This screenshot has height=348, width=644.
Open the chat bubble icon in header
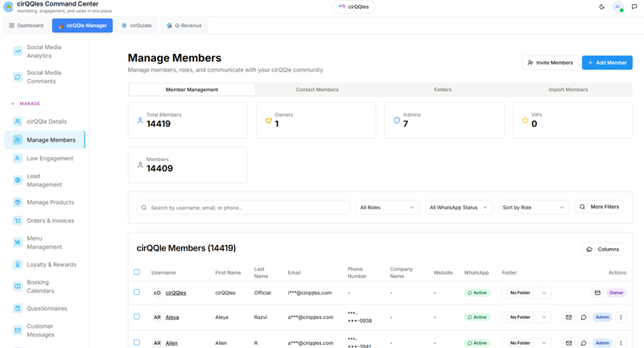coord(634,6)
